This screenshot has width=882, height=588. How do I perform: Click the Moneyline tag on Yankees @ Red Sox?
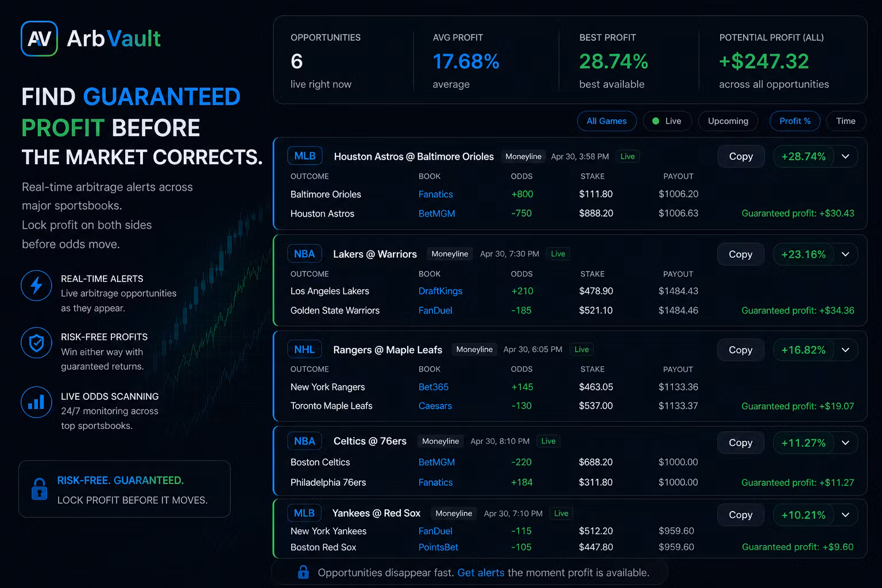454,513
